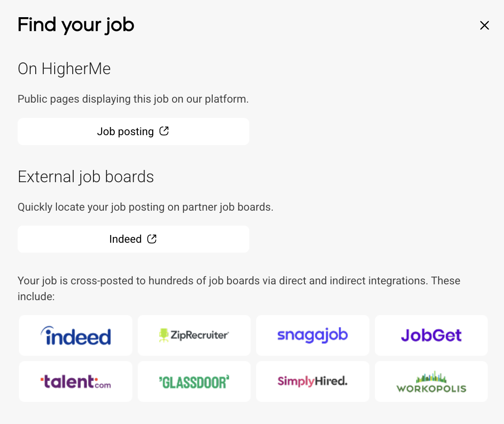Click the snagajob logo tile
The image size is (504, 424).
pyautogui.click(x=313, y=335)
